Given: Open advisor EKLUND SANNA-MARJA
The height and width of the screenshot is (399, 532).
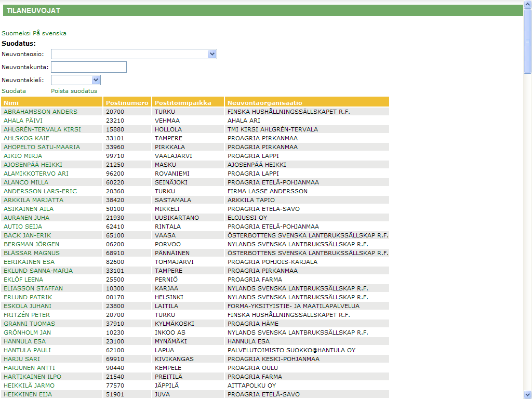Looking at the screenshot, I should click(x=38, y=270).
